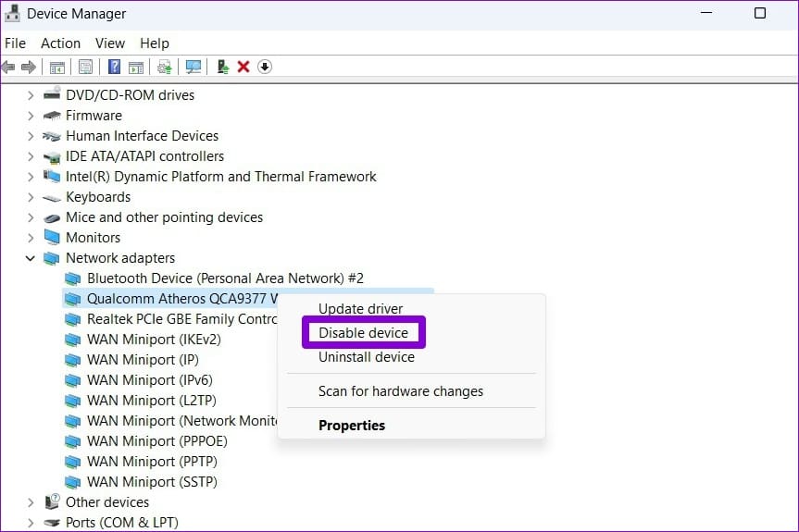Click the red X Uninstall device icon
The image size is (799, 532).
pyautogui.click(x=243, y=67)
